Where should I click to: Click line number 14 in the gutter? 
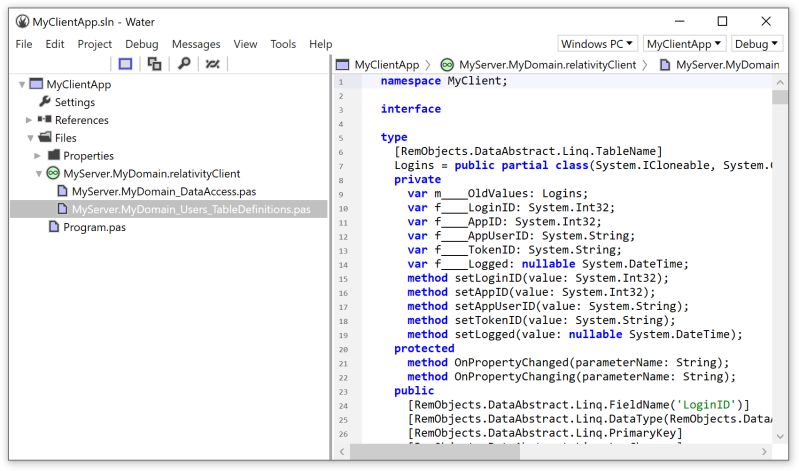[x=343, y=265]
